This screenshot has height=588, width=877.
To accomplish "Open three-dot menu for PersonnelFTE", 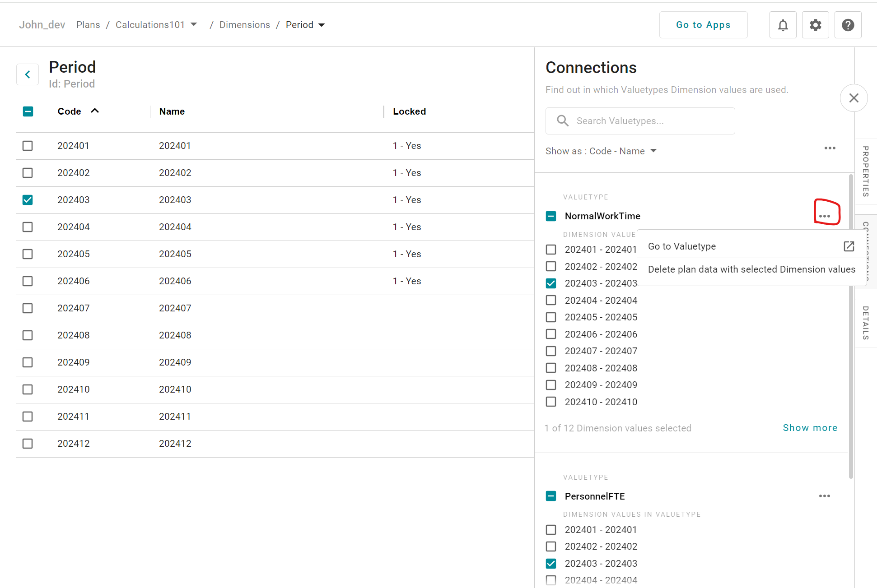I will 825,496.
